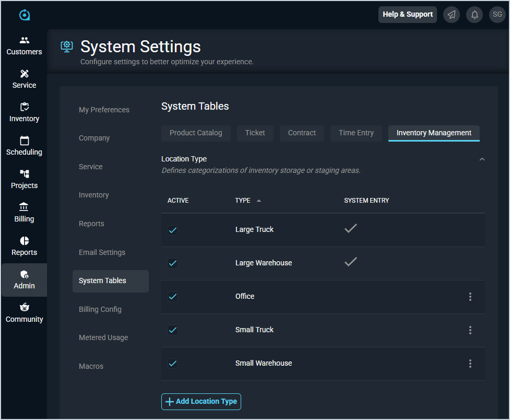Open the Projects icon in sidebar
This screenshot has height=420, width=510.
(x=24, y=174)
